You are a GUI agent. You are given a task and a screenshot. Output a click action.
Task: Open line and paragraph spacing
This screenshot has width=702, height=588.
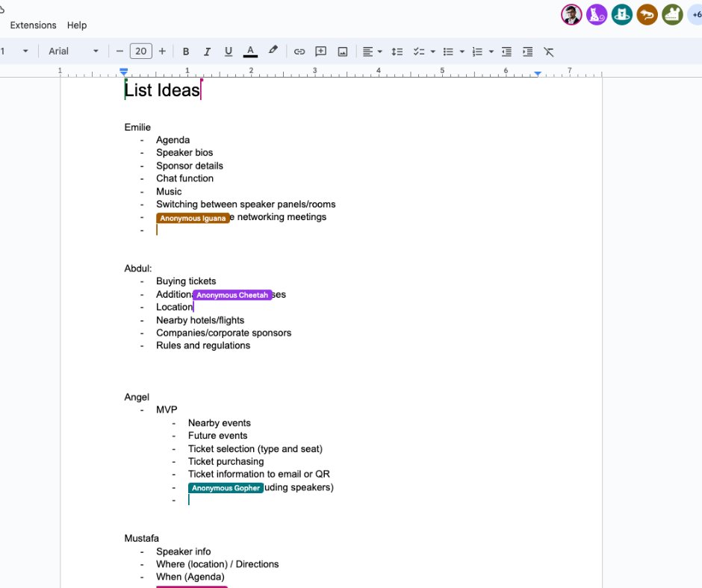pos(397,51)
